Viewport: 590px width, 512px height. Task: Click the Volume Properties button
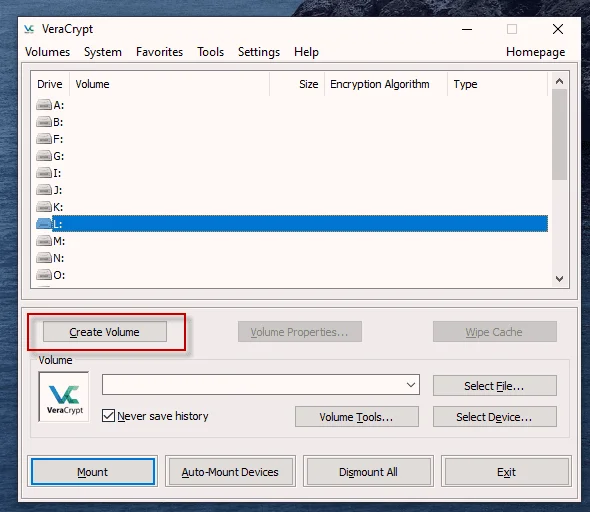[300, 332]
